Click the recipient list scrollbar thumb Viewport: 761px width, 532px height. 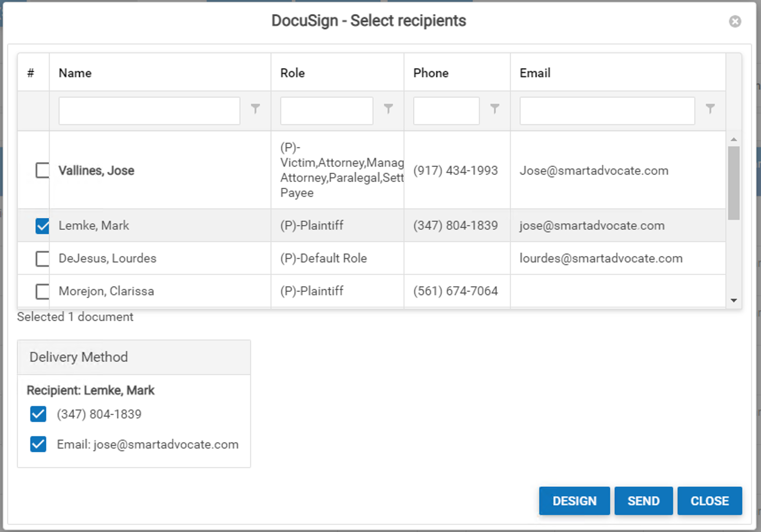tap(734, 182)
